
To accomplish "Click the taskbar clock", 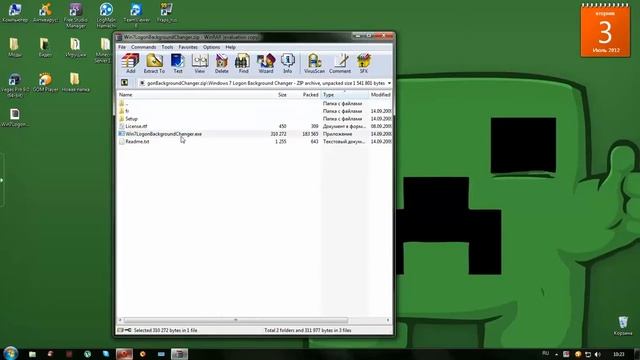I will tap(619, 354).
